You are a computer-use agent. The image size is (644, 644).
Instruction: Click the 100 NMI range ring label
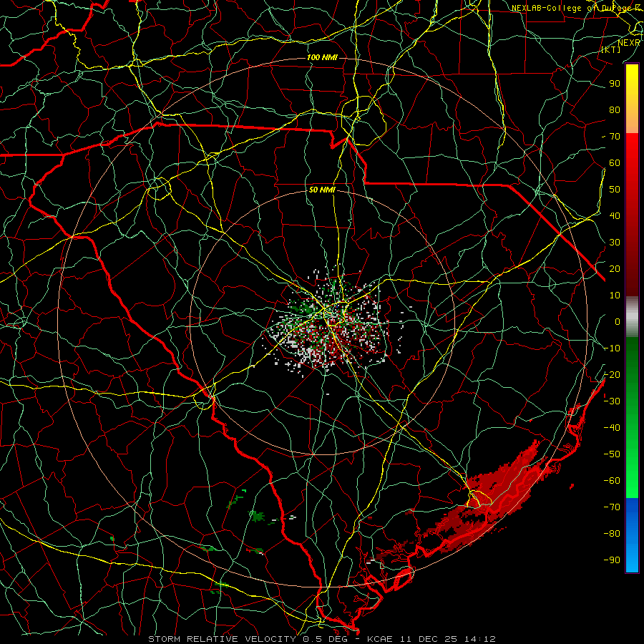pos(322,57)
